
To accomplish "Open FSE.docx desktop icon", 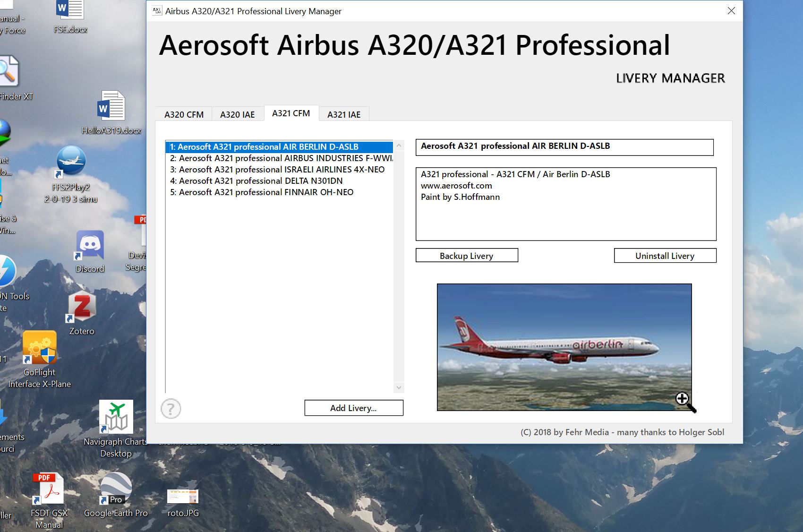I will [70, 17].
